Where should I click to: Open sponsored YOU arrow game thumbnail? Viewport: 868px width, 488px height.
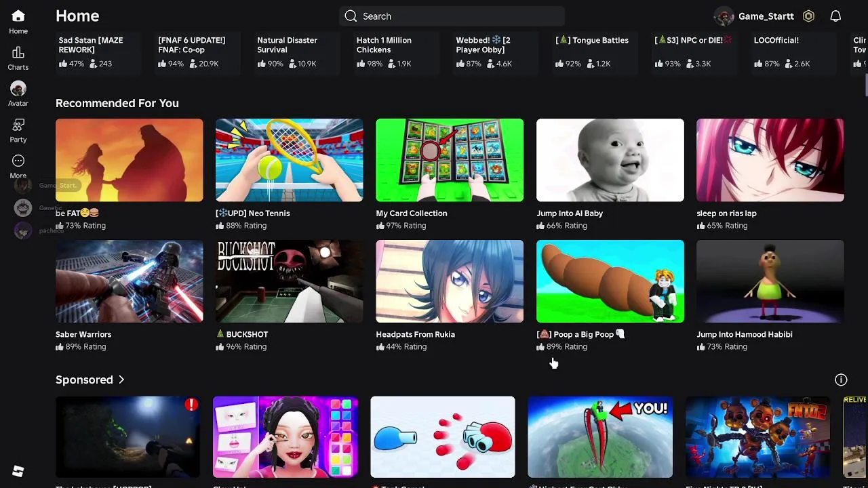(600, 437)
